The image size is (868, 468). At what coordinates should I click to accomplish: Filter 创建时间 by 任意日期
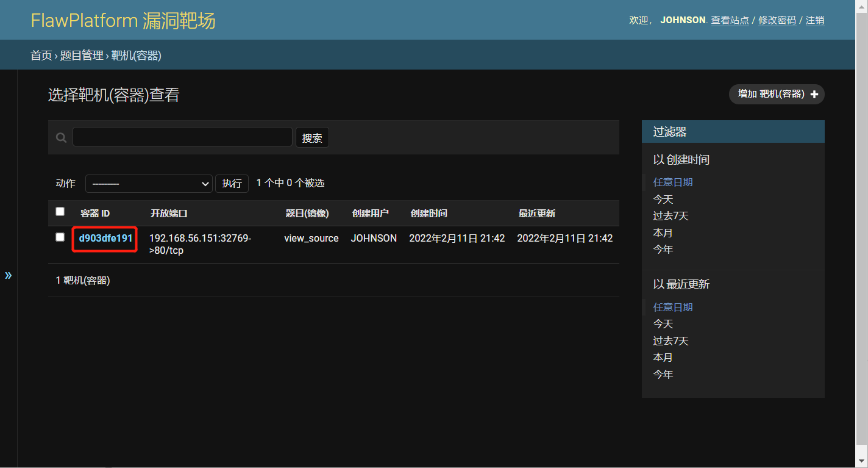tap(673, 182)
